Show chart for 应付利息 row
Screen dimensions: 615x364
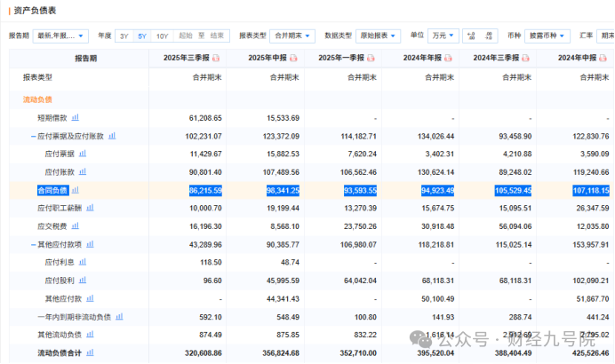[83, 262]
